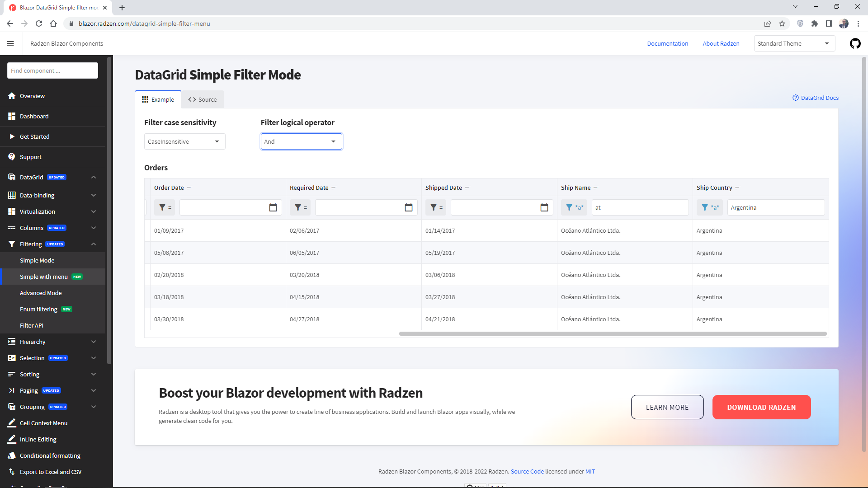Open the DataGrid Docs link
Screen dimensions: 868x488
[816, 98]
